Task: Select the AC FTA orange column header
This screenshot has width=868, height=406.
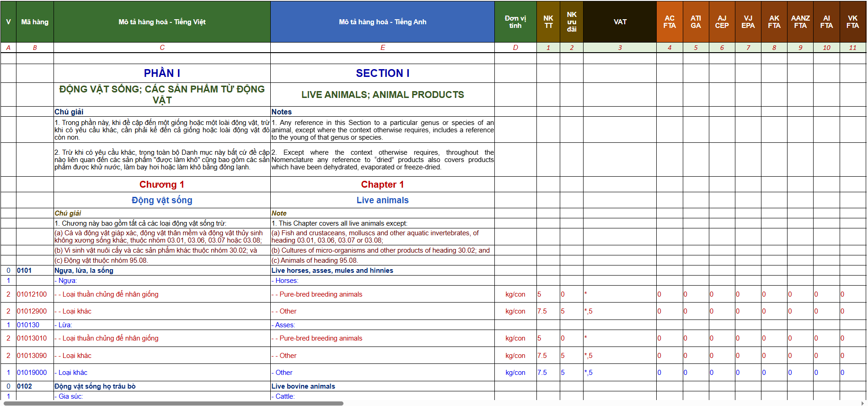Action: point(670,22)
